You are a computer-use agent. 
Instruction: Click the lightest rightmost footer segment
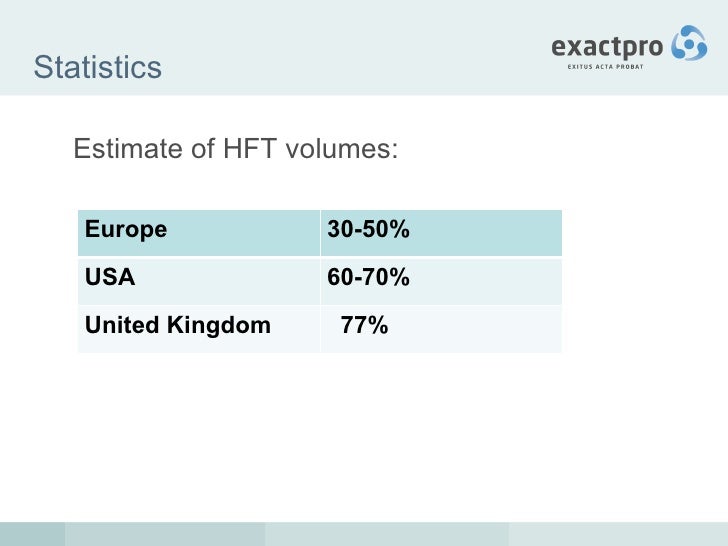click(618, 534)
